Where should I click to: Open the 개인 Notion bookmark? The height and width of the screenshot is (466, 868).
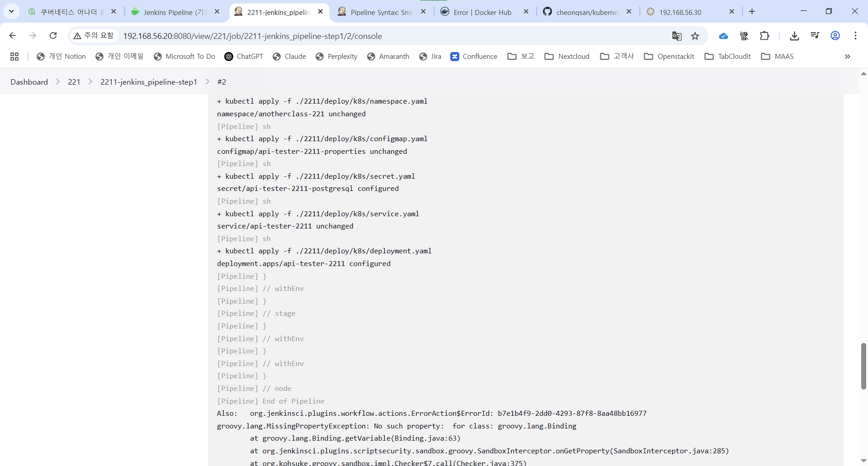coord(61,57)
